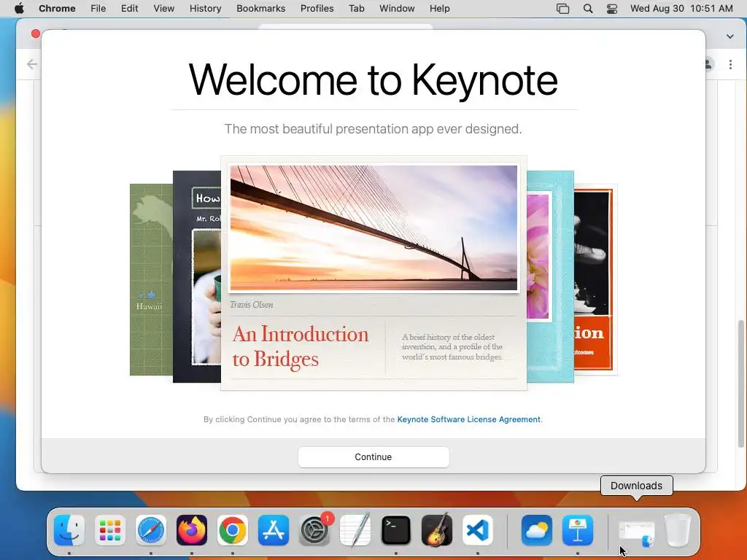Viewport: 747px width, 560px height.
Task: Open Control Center in menu bar
Action: 612,9
